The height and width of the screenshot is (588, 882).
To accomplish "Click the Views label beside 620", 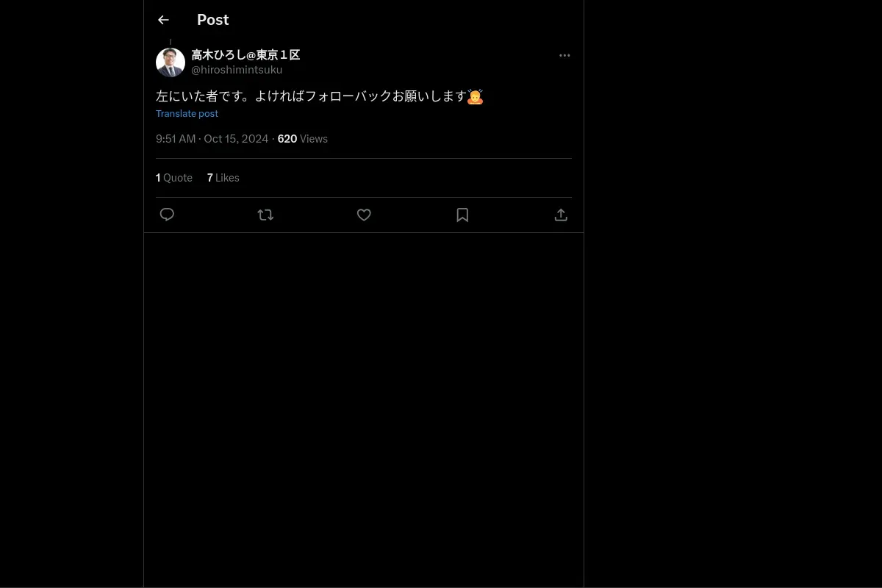I will click(314, 139).
